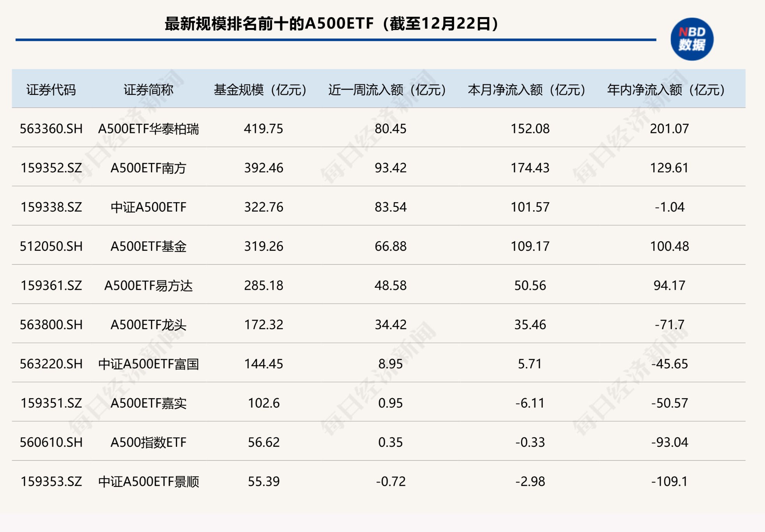Click the NBD数据 round logo
Image resolution: width=765 pixels, height=532 pixels.
(691, 39)
